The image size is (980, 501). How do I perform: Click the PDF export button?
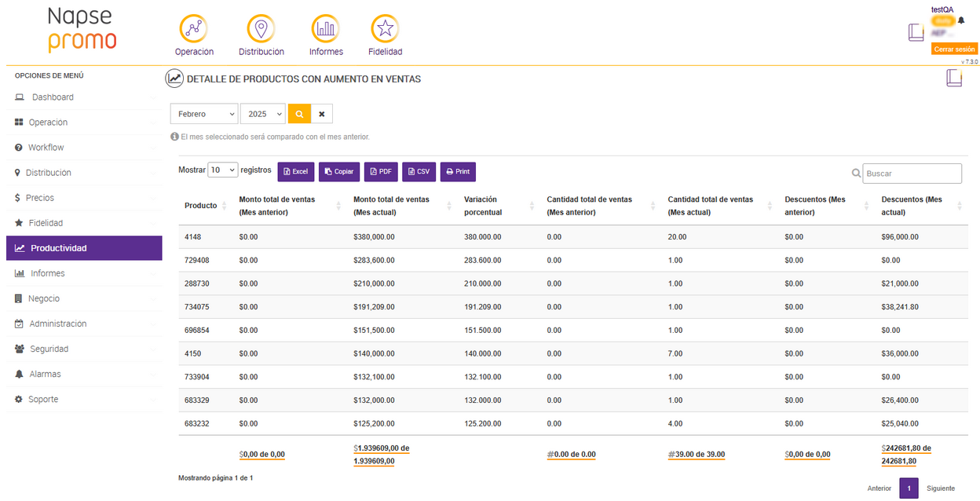click(381, 172)
